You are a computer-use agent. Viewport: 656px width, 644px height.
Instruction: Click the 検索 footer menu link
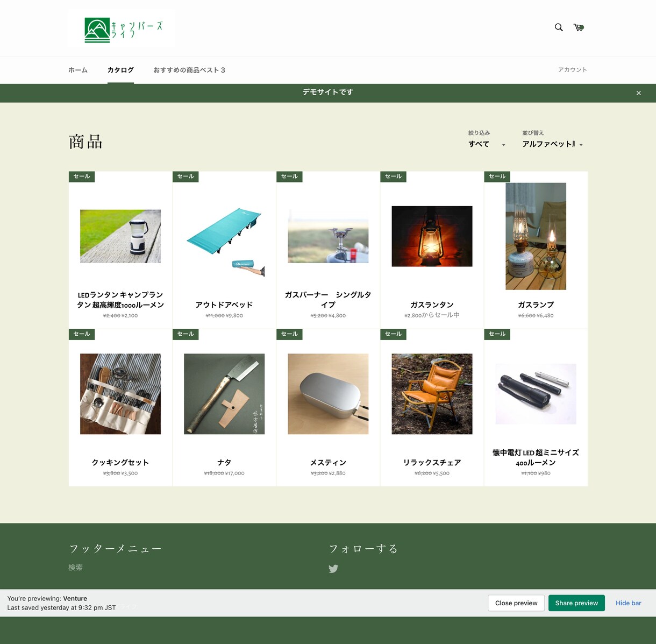click(x=76, y=568)
